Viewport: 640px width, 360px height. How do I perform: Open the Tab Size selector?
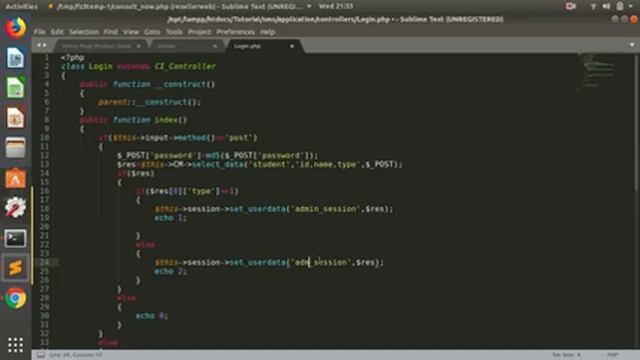[566, 355]
